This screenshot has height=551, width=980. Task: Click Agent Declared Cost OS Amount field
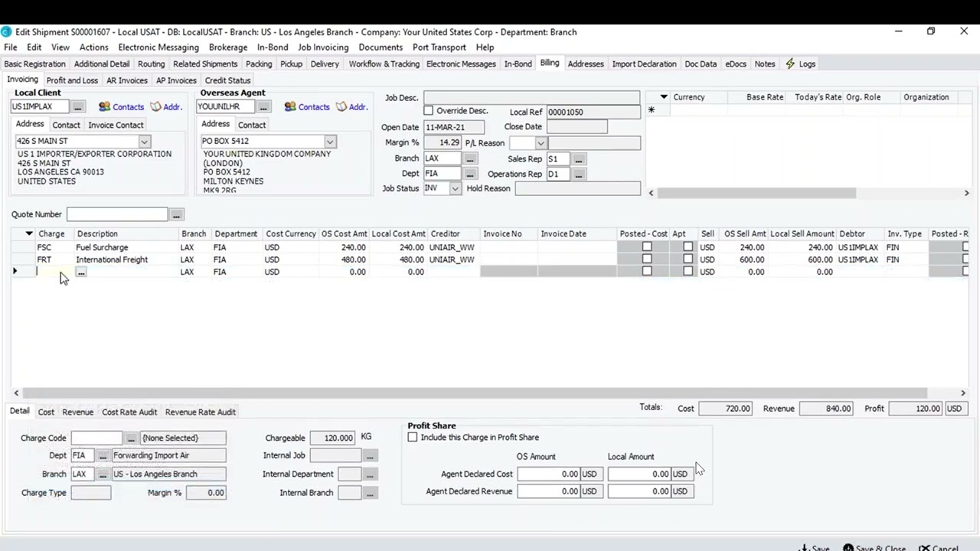pyautogui.click(x=549, y=474)
